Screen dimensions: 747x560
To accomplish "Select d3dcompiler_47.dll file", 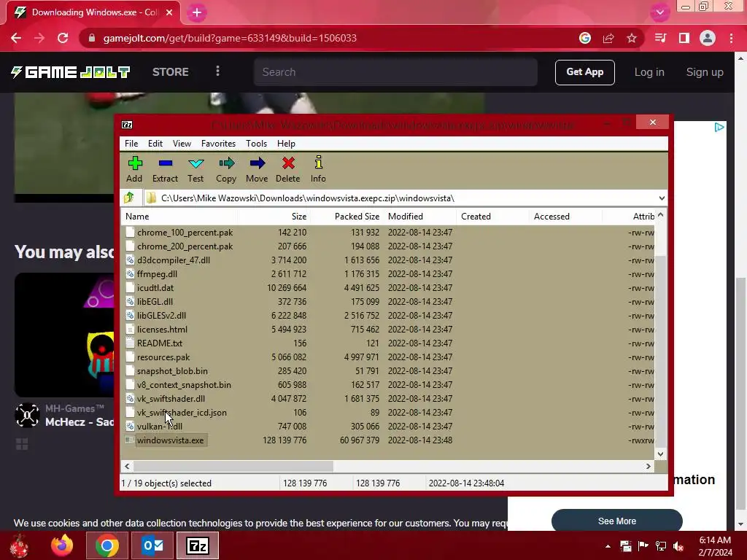I will click(174, 260).
